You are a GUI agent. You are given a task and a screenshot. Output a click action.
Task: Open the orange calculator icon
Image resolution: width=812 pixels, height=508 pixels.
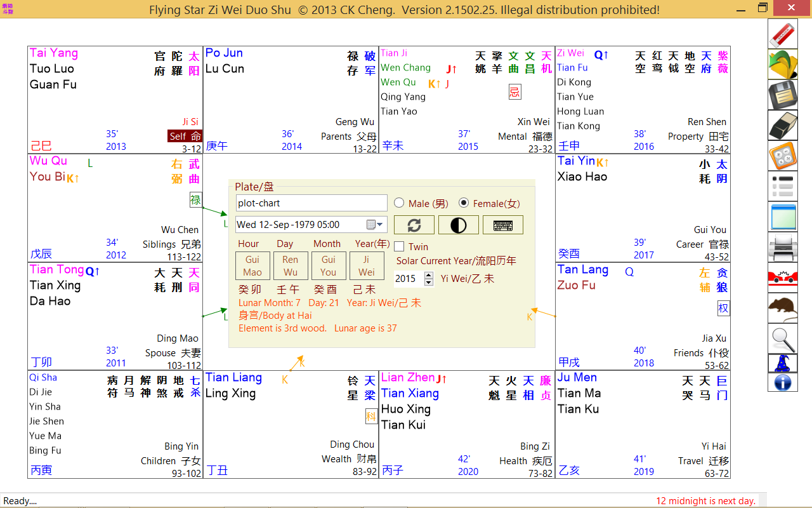pos(782,156)
